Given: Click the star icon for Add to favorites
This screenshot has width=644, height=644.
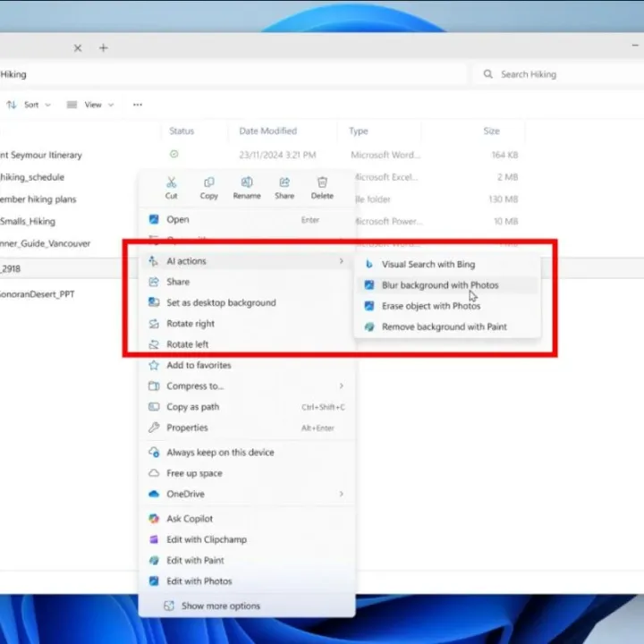Looking at the screenshot, I should pyautogui.click(x=154, y=365).
